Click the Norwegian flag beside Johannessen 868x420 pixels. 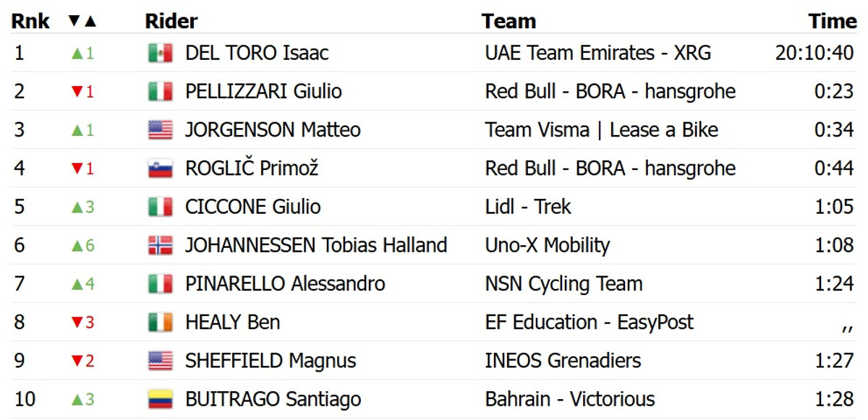[160, 246]
